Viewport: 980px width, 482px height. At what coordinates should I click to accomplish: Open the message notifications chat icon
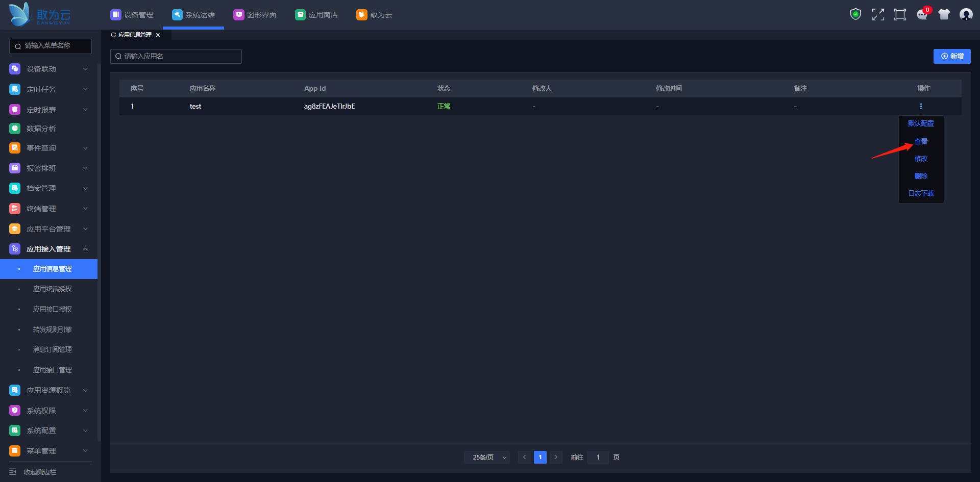(922, 14)
